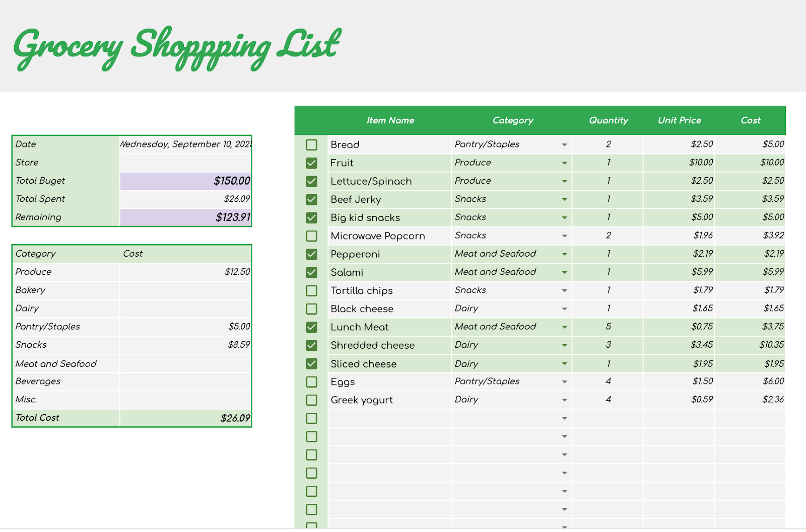Image resolution: width=806 pixels, height=532 pixels.
Task: Check the Black cheese checkbox
Action: point(311,309)
